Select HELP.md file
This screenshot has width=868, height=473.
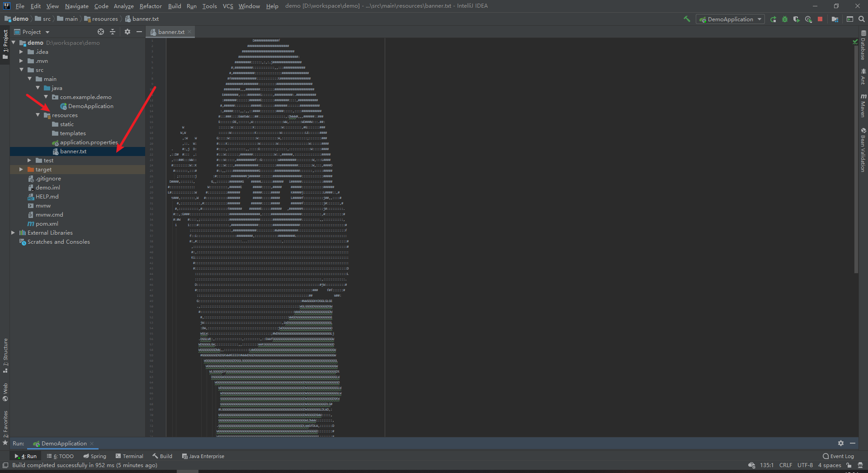point(43,196)
